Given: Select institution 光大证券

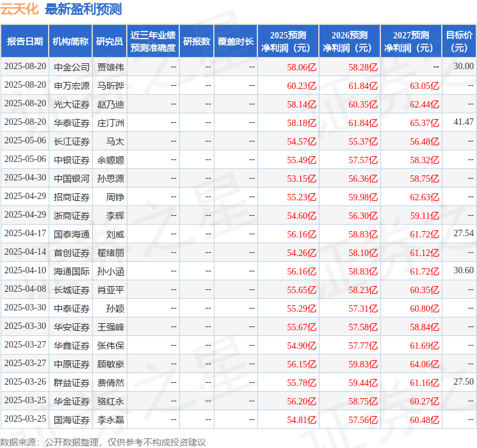Looking at the screenshot, I should coord(72,104).
